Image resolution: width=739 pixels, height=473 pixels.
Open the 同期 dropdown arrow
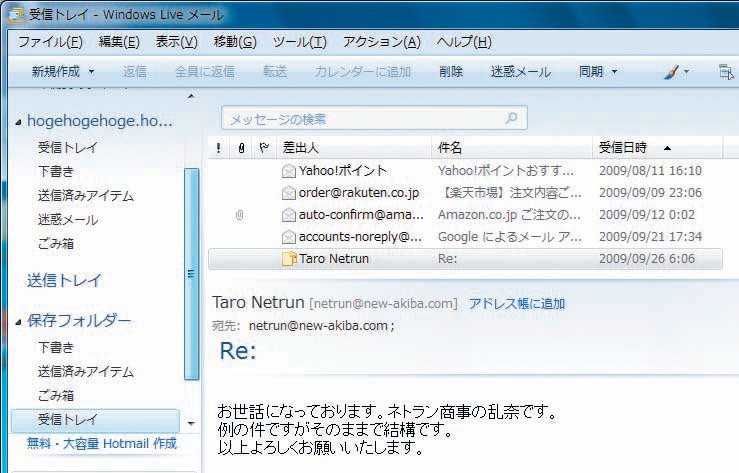click(615, 72)
